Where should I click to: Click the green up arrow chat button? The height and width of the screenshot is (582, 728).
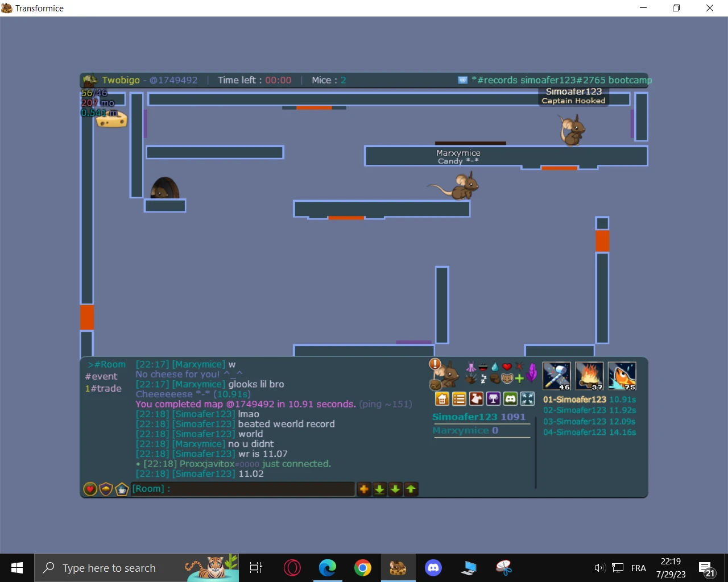coord(411,489)
